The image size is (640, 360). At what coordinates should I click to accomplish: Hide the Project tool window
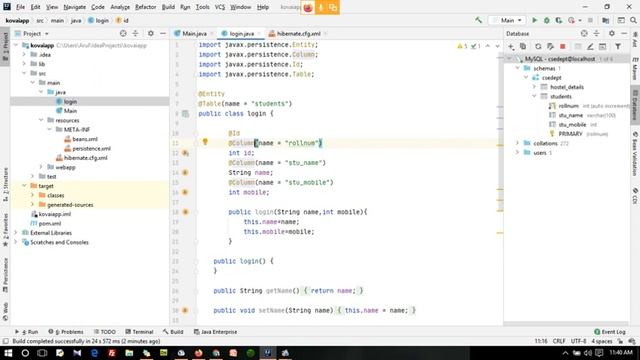click(162, 33)
